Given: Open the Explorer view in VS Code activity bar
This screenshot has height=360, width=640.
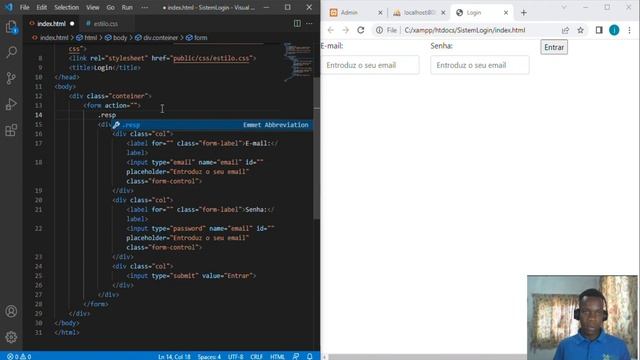Looking at the screenshot, I should [x=11, y=27].
